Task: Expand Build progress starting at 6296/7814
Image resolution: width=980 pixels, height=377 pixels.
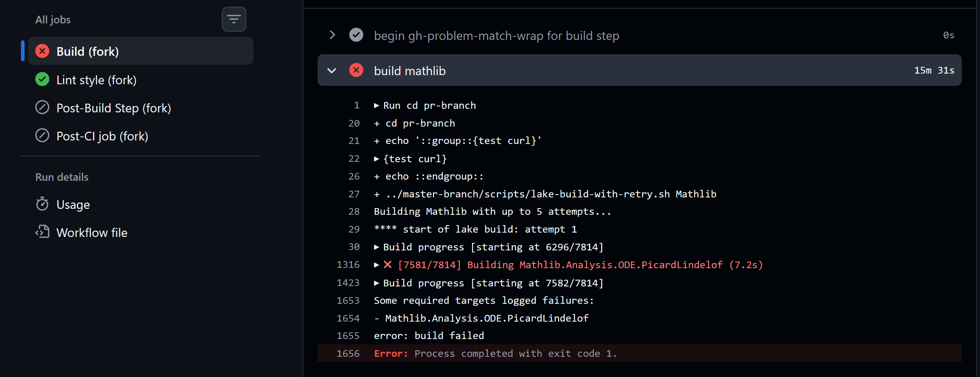Action: tap(377, 247)
